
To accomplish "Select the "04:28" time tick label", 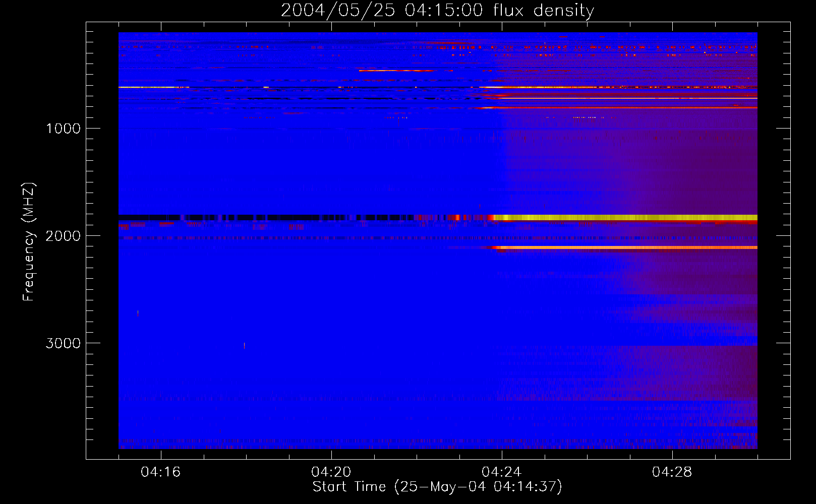I will tap(672, 472).
